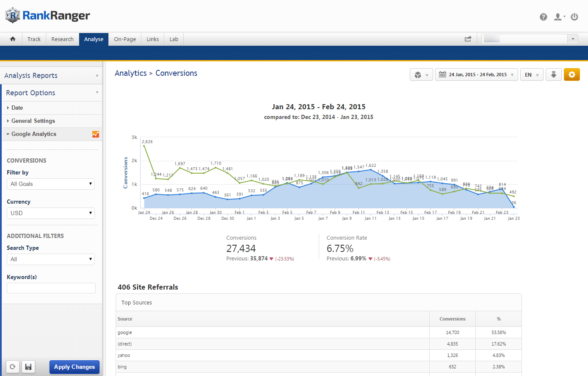Open the user account menu icon
Viewport: 588px width, 376px height.
pos(559,17)
